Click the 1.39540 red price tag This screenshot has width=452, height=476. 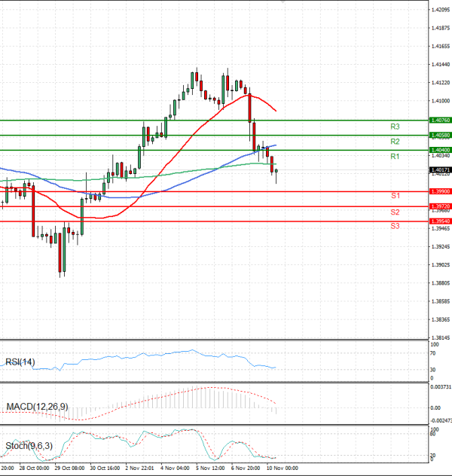tap(440, 221)
